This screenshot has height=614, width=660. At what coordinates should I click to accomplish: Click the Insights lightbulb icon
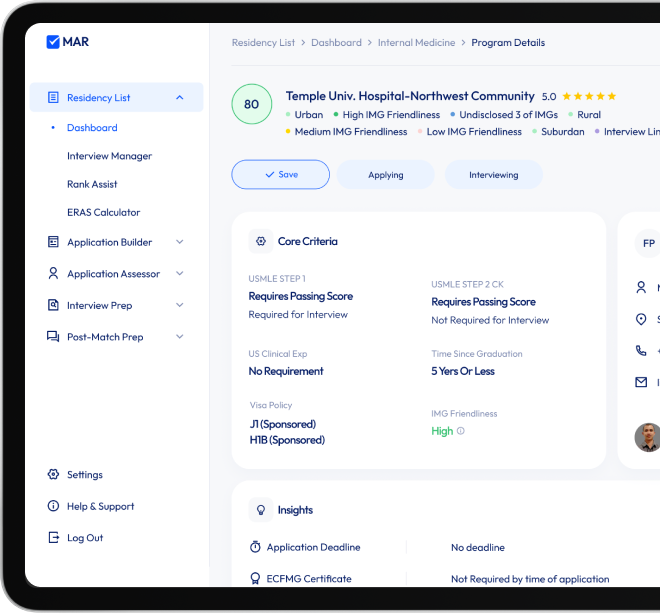click(x=261, y=510)
